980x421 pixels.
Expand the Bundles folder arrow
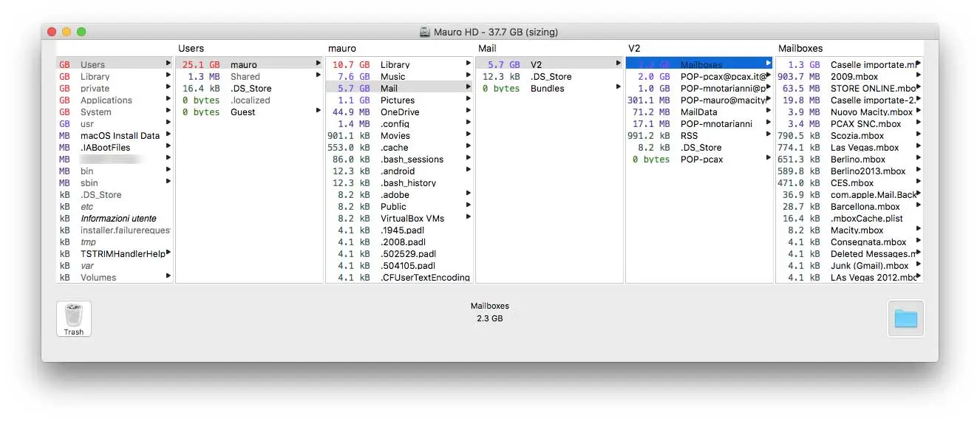619,88
